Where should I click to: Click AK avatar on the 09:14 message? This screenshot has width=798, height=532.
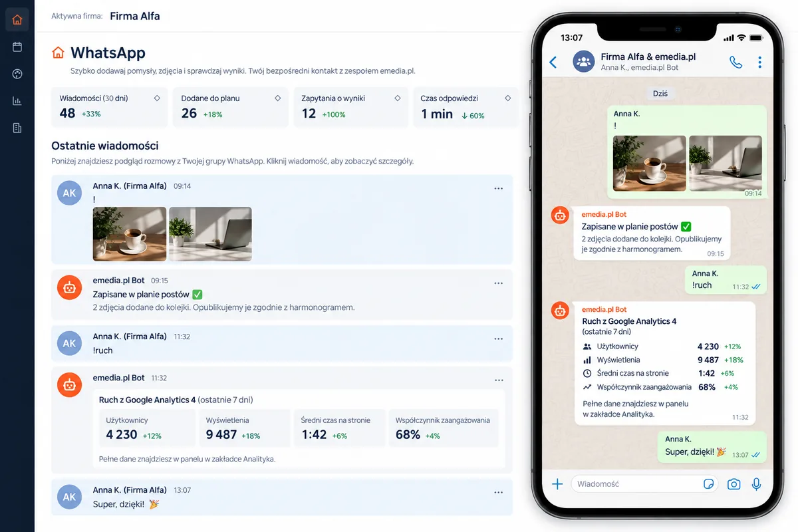(x=69, y=194)
